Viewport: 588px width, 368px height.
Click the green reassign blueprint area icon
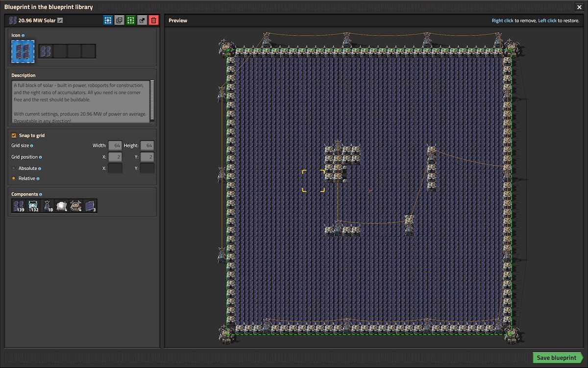click(x=130, y=20)
